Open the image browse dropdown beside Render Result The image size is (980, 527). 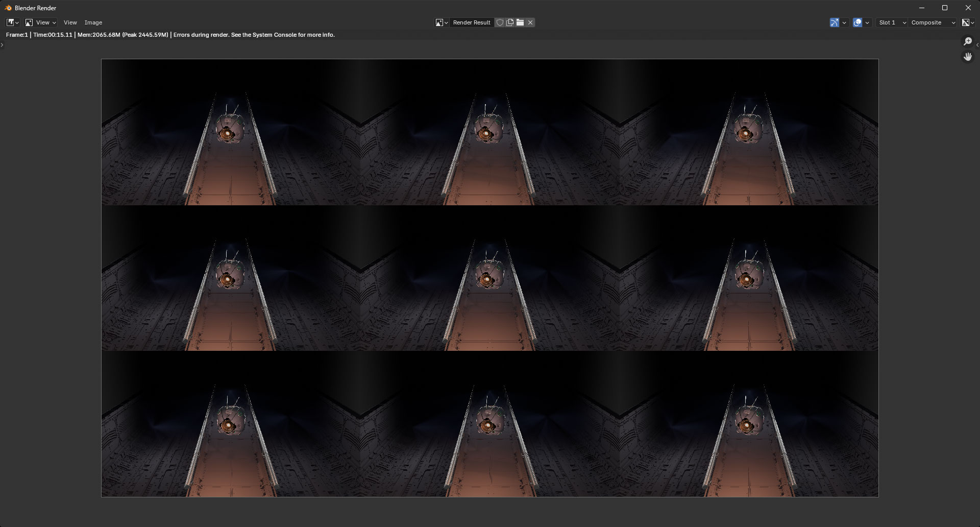click(x=442, y=22)
